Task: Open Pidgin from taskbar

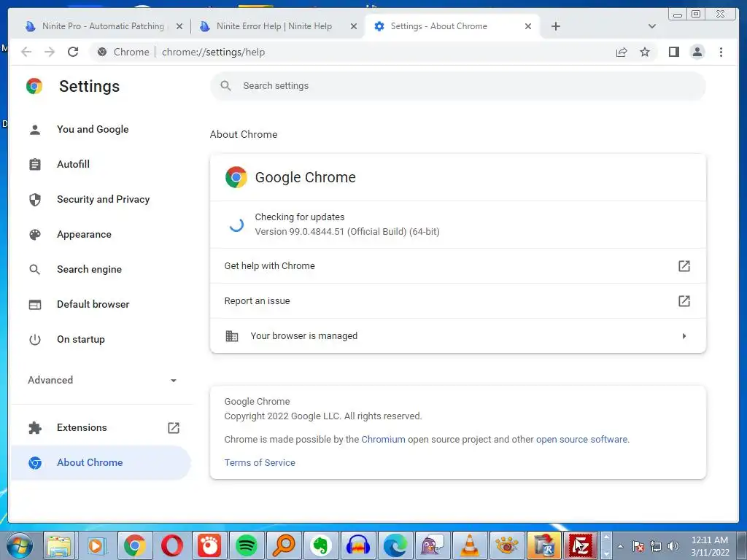Action: pyautogui.click(x=432, y=545)
